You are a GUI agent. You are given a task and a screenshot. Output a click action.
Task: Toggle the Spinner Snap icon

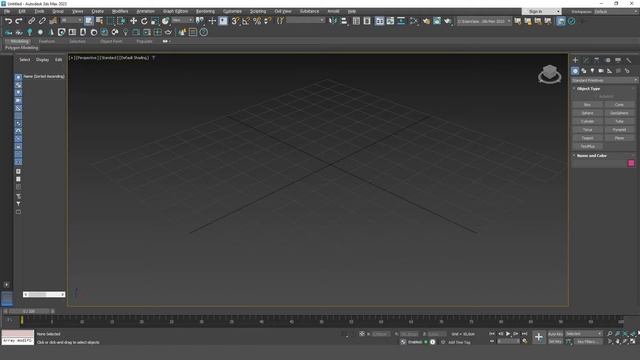point(268,21)
